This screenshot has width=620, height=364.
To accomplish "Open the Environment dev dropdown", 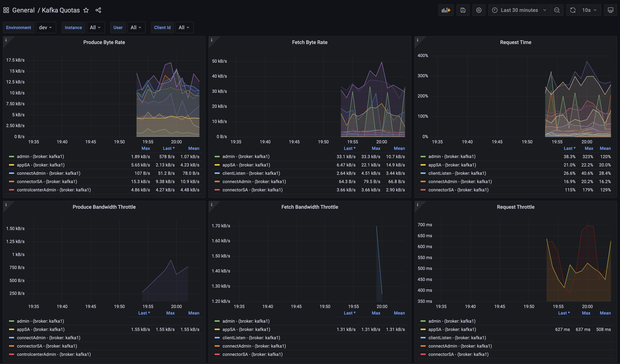I will tap(46, 28).
